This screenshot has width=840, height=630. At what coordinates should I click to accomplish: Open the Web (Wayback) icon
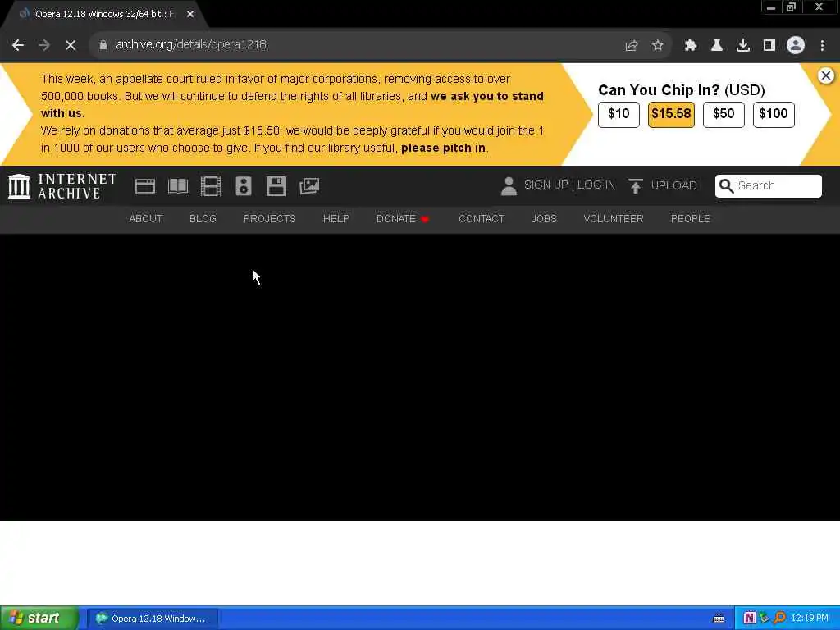click(145, 186)
